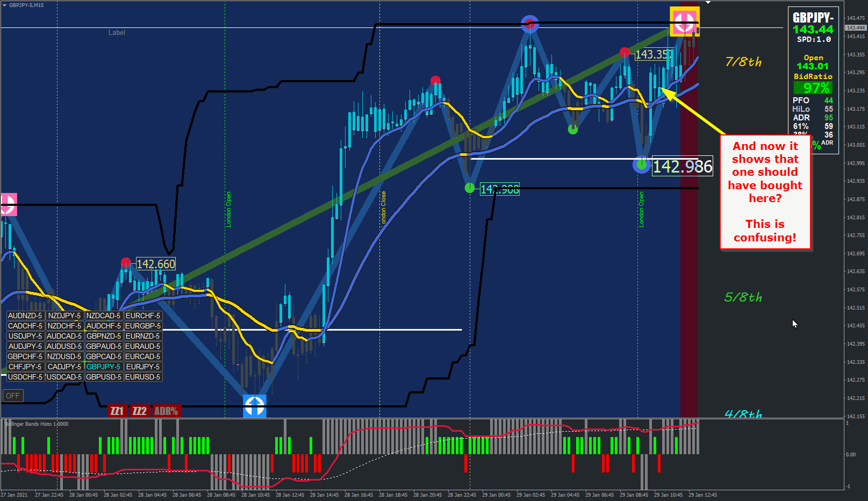Load the EURUSD-5 chart
868x501 pixels.
pos(143,377)
